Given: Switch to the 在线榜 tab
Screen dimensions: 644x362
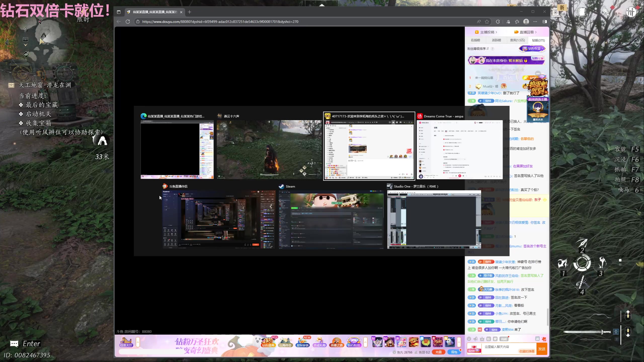Looking at the screenshot, I should (x=475, y=40).
